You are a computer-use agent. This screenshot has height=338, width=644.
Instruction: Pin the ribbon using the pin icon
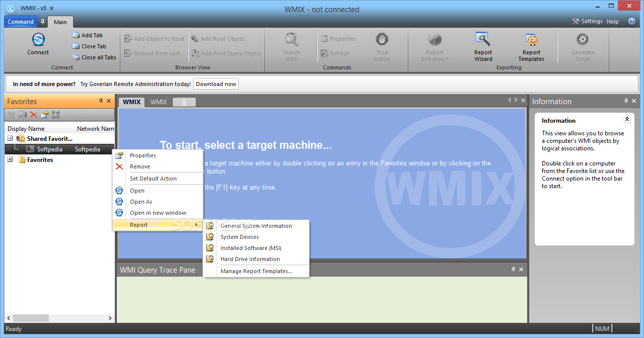[x=43, y=22]
